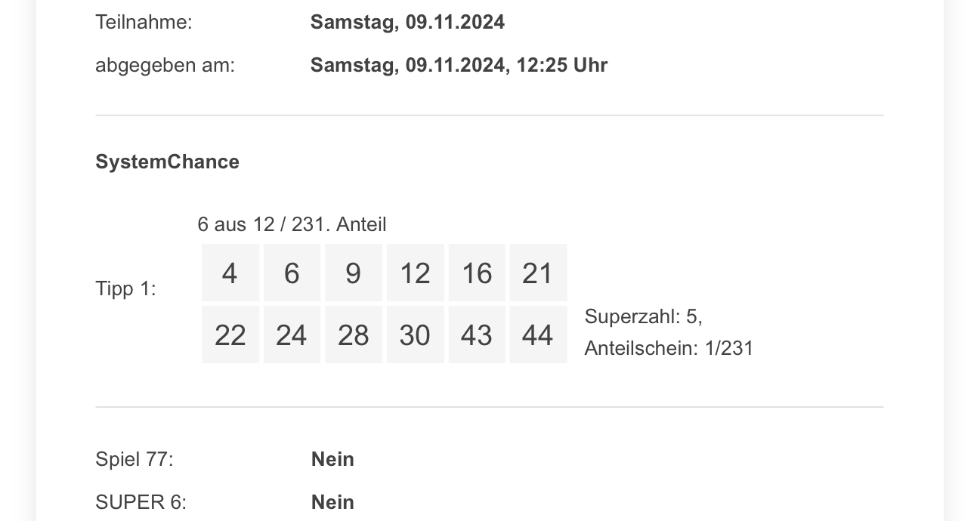Click the number 16 tile

[x=477, y=273]
